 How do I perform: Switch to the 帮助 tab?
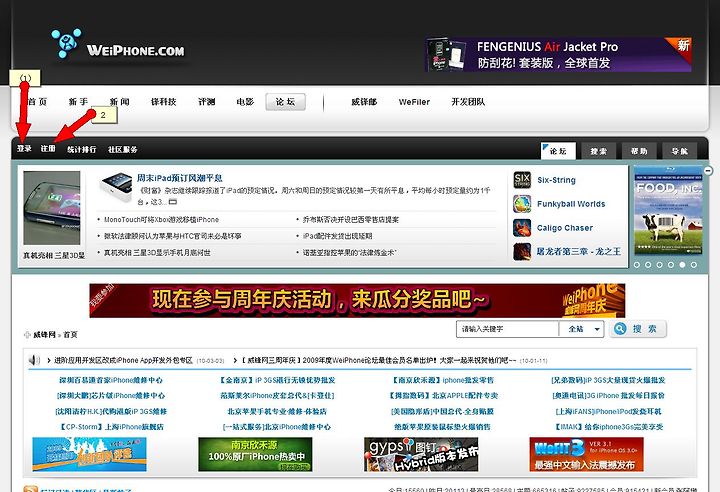click(x=639, y=151)
